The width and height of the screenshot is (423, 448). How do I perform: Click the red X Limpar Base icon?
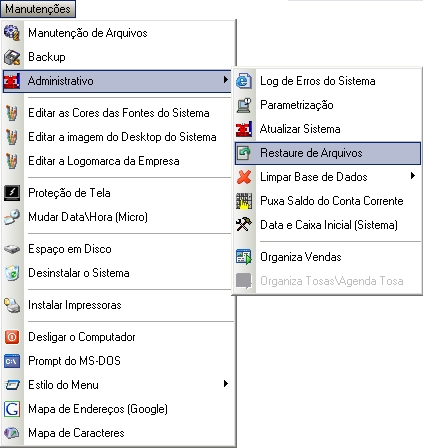[x=244, y=177]
